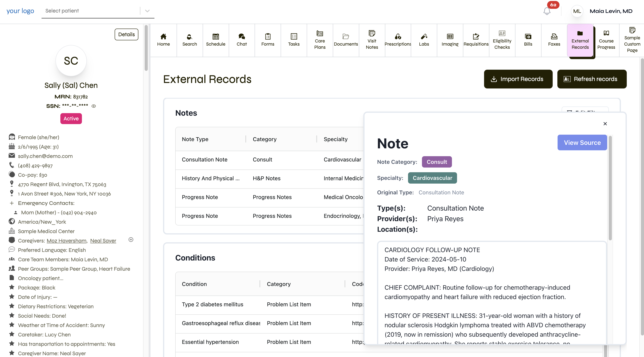The height and width of the screenshot is (357, 644).
Task: Click the Sample Medical Center entry
Action: (x=46, y=231)
